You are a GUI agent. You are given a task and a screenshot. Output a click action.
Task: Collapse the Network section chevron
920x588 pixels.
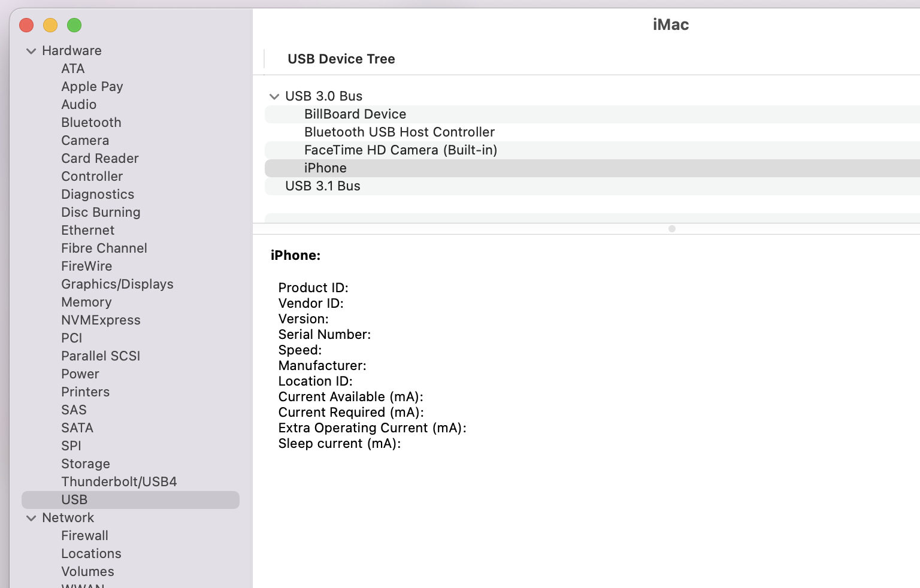coord(31,519)
